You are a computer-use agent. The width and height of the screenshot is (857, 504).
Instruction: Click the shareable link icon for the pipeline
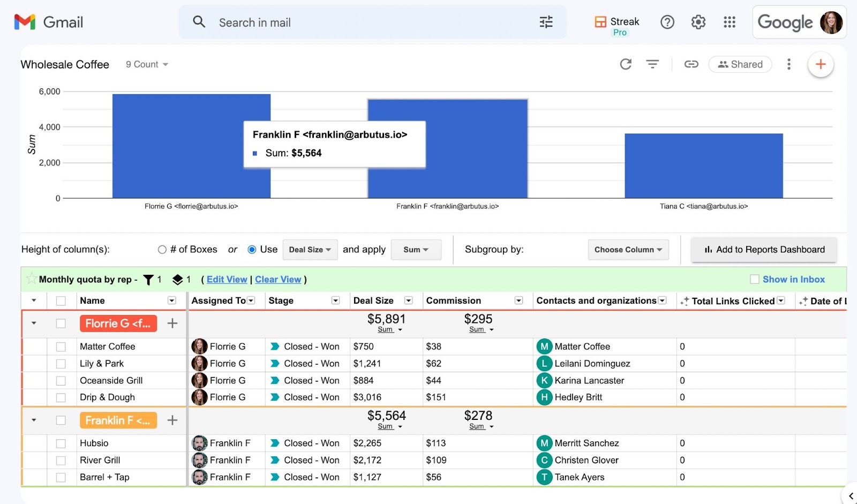(691, 64)
